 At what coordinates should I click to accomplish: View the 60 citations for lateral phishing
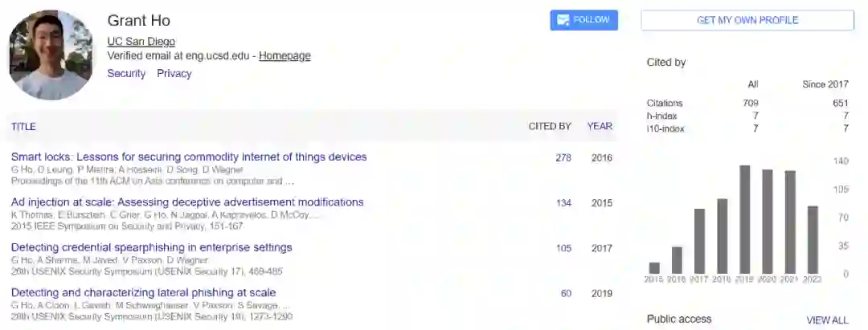pos(566,294)
